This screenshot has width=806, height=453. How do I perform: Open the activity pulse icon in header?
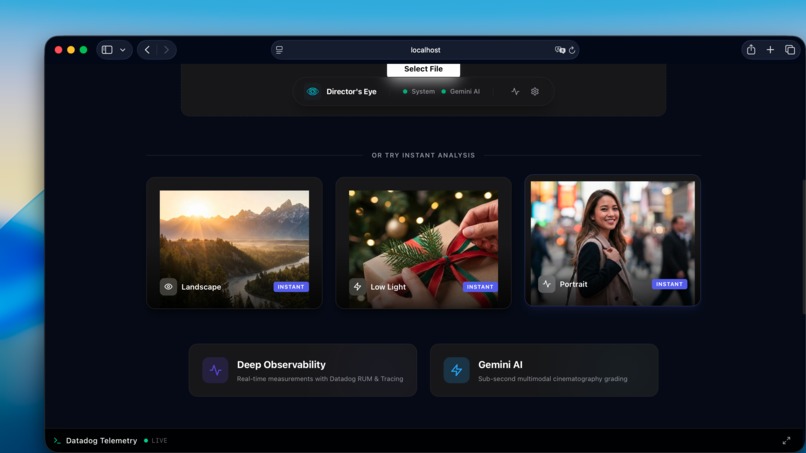(x=515, y=92)
